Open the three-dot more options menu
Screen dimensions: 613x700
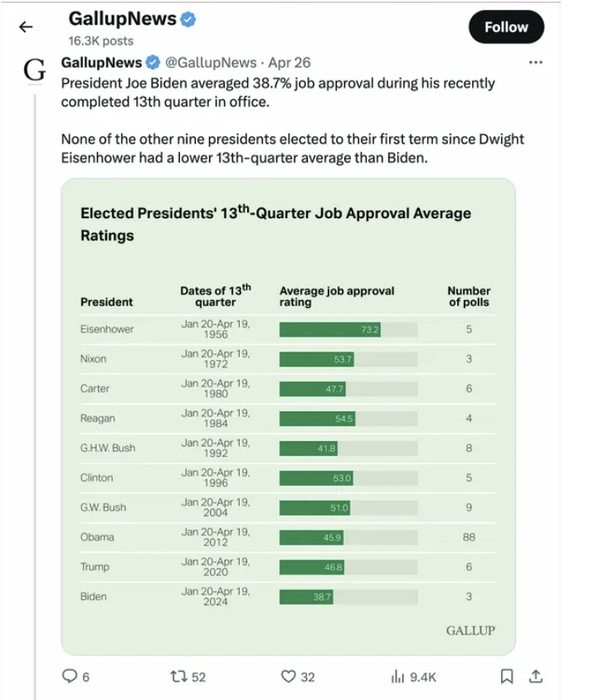[535, 62]
